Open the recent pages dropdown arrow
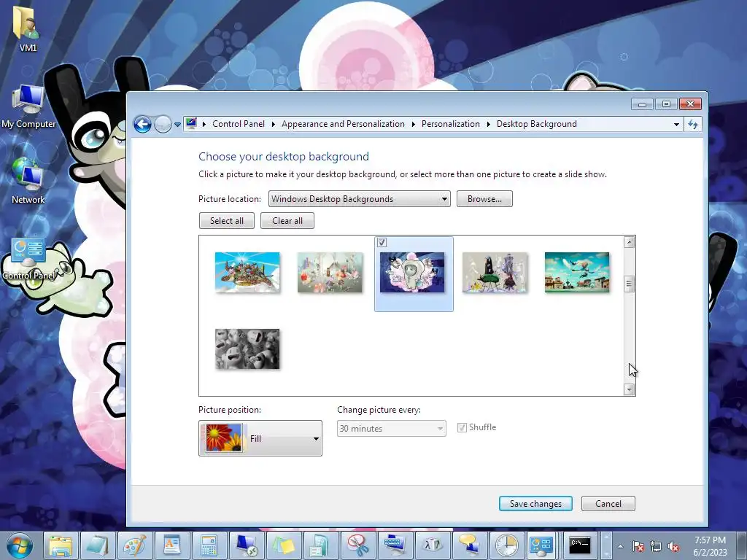The width and height of the screenshot is (747, 560). 177,124
